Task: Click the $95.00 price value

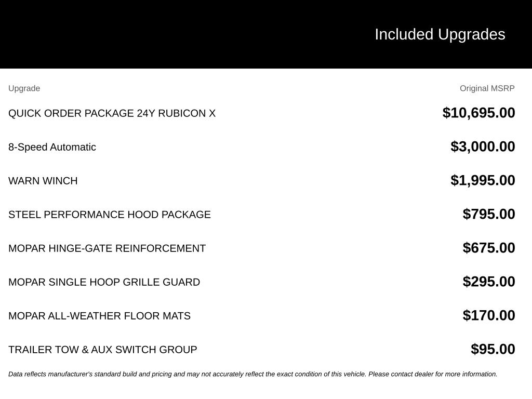Action: [493, 349]
